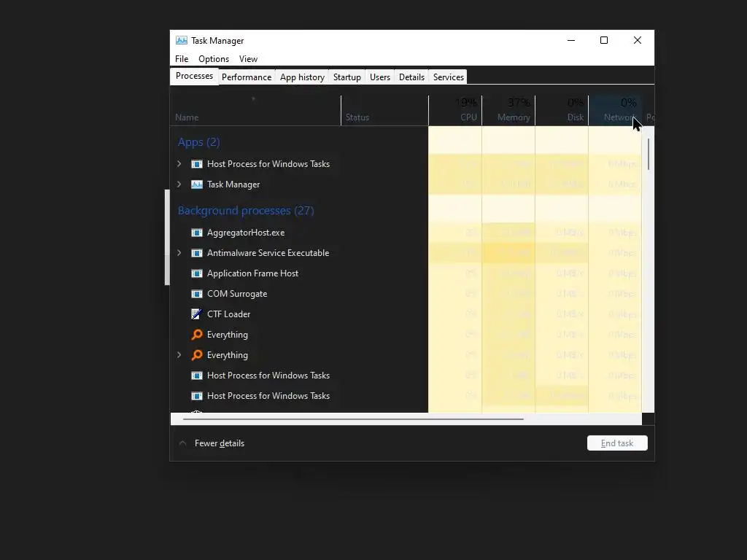Click the COM Surrogate process icon
The width and height of the screenshot is (747, 560).
197,294
